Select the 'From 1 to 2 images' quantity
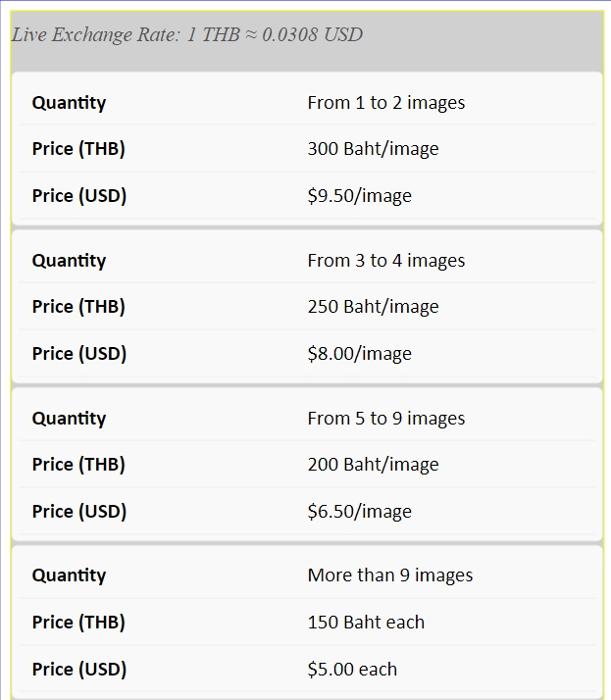The height and width of the screenshot is (700, 611). (x=385, y=103)
